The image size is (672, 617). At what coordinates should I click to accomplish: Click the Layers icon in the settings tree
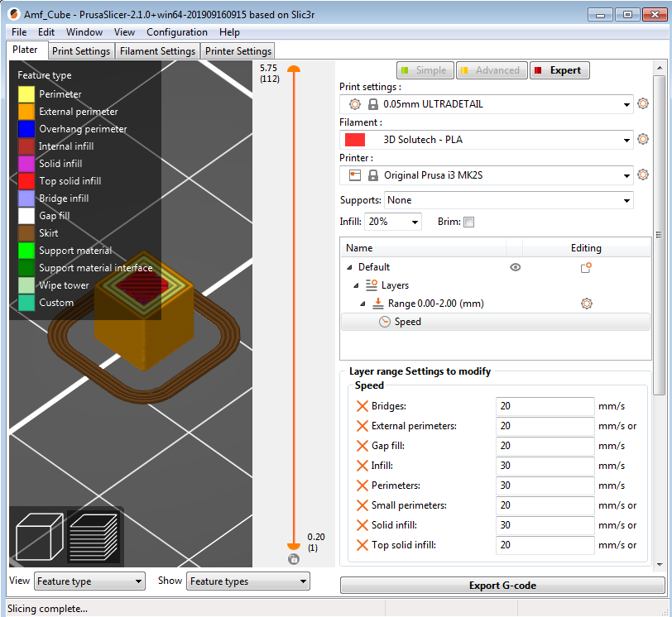click(372, 285)
